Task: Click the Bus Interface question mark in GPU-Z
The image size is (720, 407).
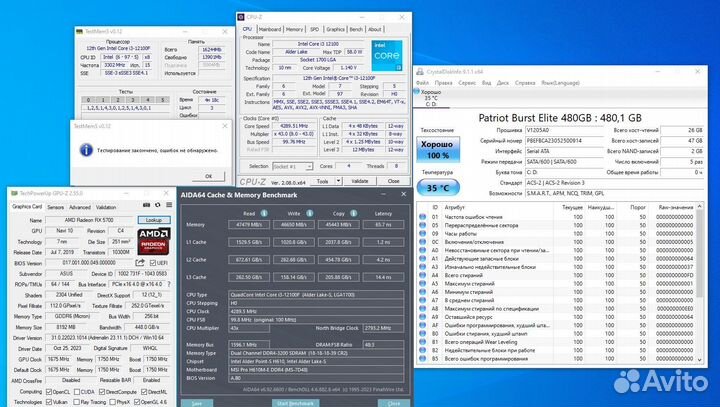Action: coord(169,284)
